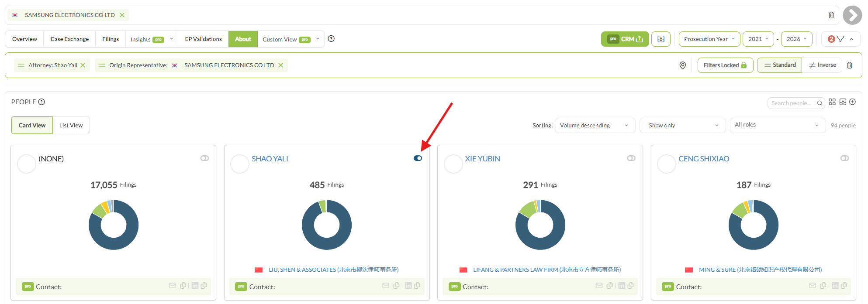868x304 pixels.
Task: Open the EP Validations tab
Action: 203,39
